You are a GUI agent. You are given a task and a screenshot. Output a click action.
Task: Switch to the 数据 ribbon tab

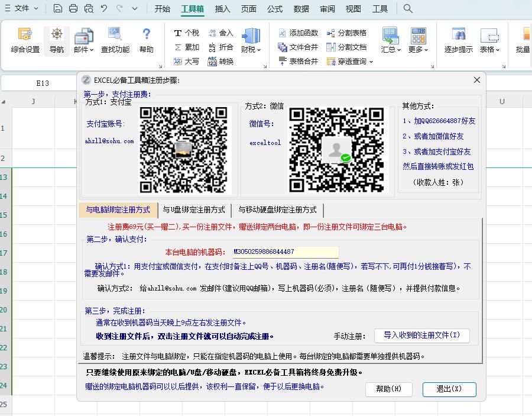301,9
